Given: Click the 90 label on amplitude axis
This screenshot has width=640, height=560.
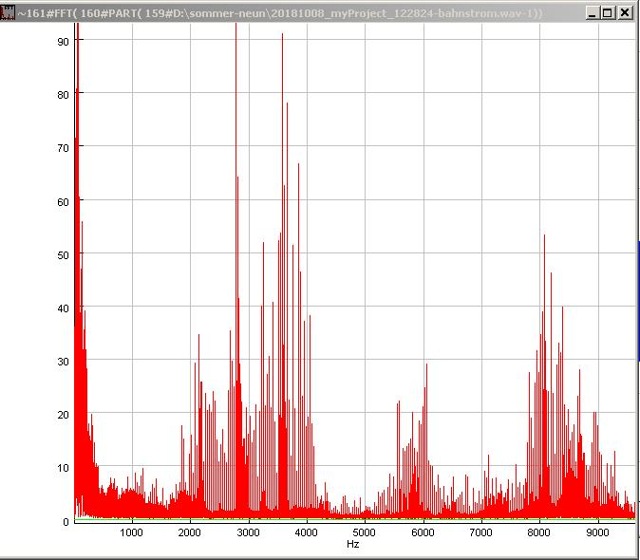Looking at the screenshot, I should pyautogui.click(x=63, y=42).
